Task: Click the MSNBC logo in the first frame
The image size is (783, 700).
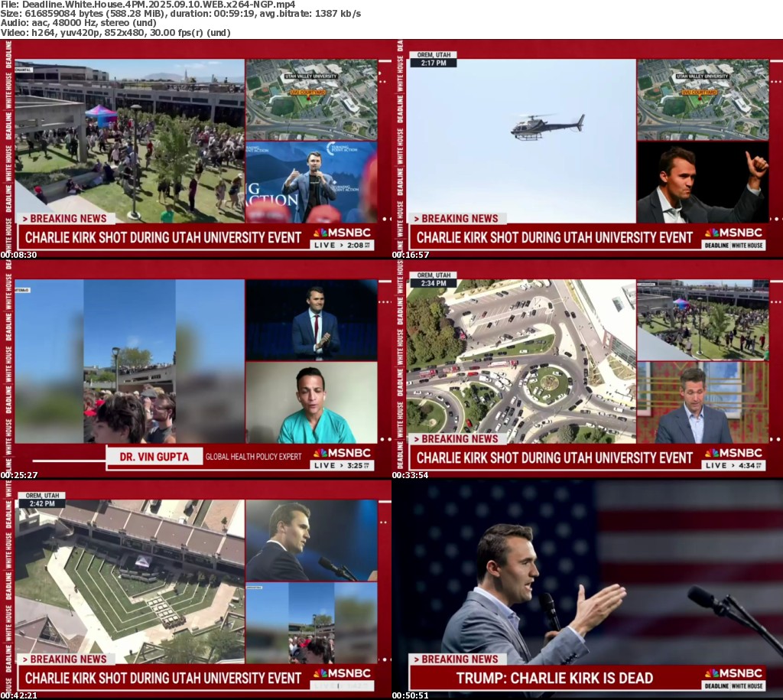Action: [x=342, y=233]
